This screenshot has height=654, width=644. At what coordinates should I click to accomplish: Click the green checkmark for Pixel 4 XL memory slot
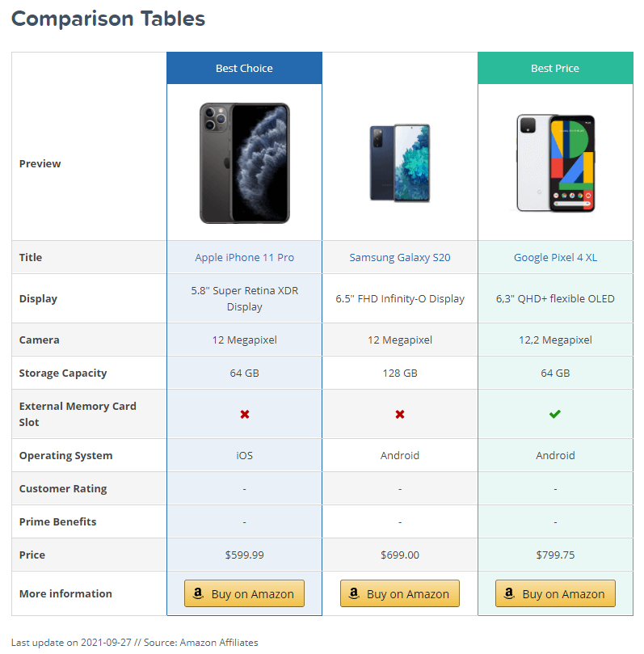[555, 413]
